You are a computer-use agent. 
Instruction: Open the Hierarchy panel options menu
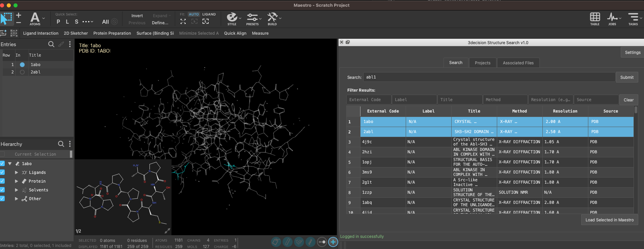70,144
